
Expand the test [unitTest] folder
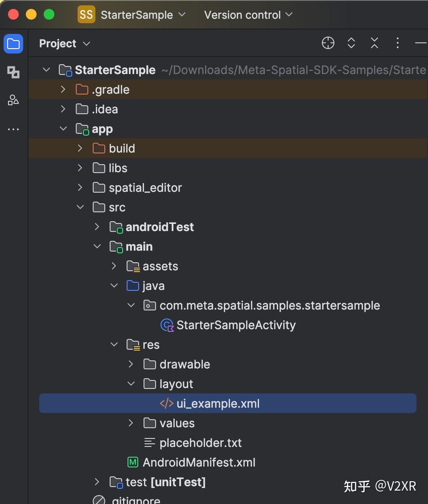[97, 482]
